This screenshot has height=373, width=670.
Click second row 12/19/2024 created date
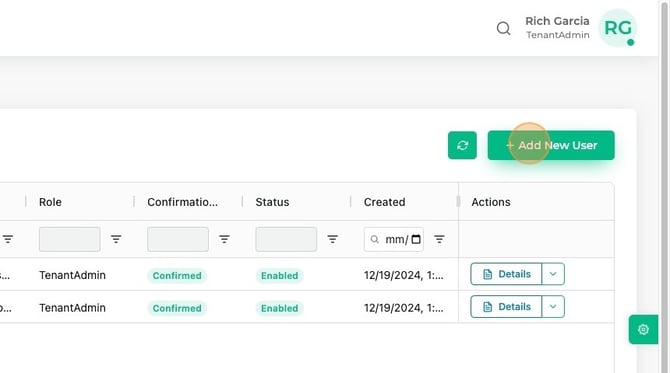403,308
